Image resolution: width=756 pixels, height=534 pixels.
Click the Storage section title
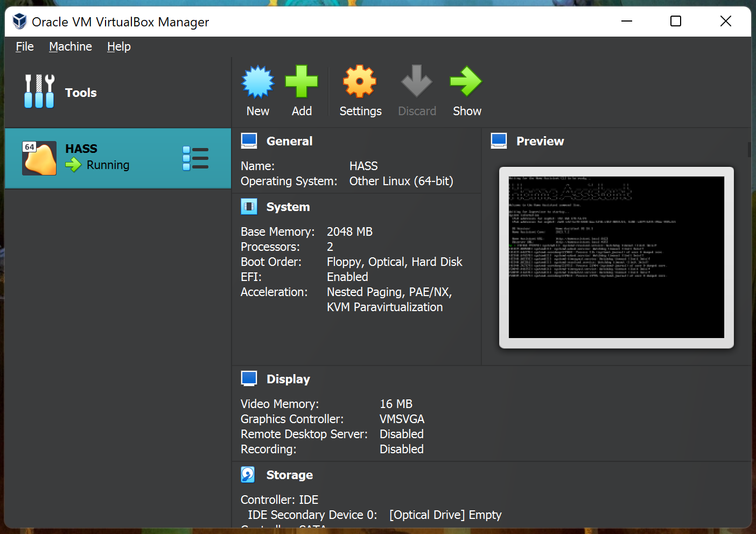pyautogui.click(x=290, y=475)
